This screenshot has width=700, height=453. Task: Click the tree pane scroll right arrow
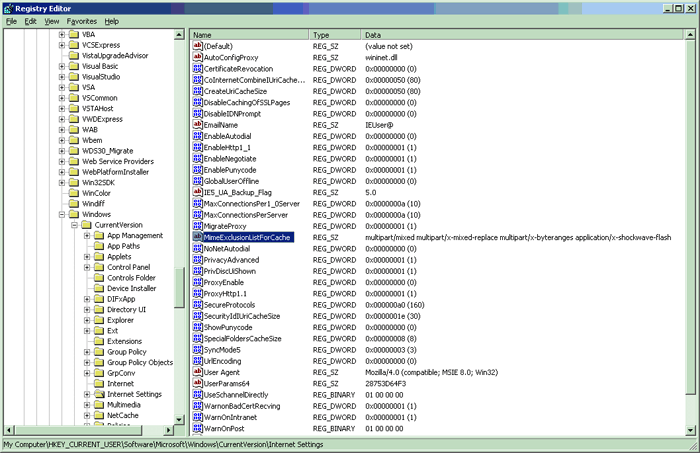(x=168, y=430)
